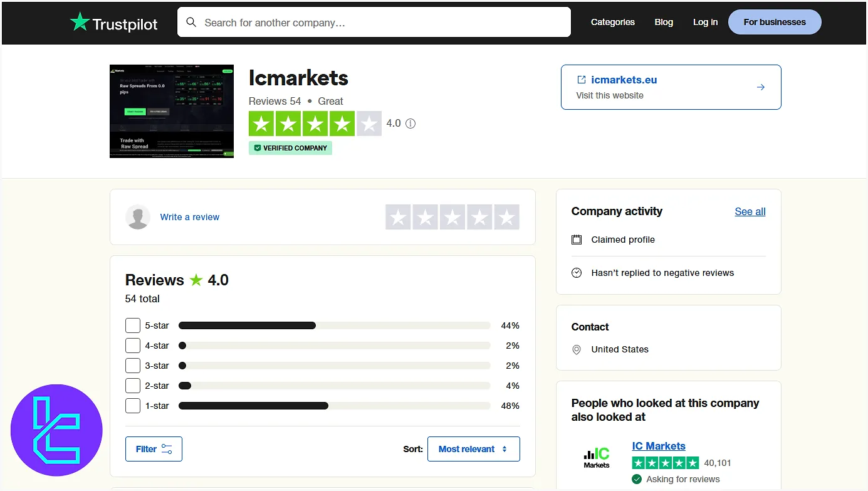Click the external link icon next to icmarkets.eu
This screenshot has height=491, width=868.
(x=581, y=80)
